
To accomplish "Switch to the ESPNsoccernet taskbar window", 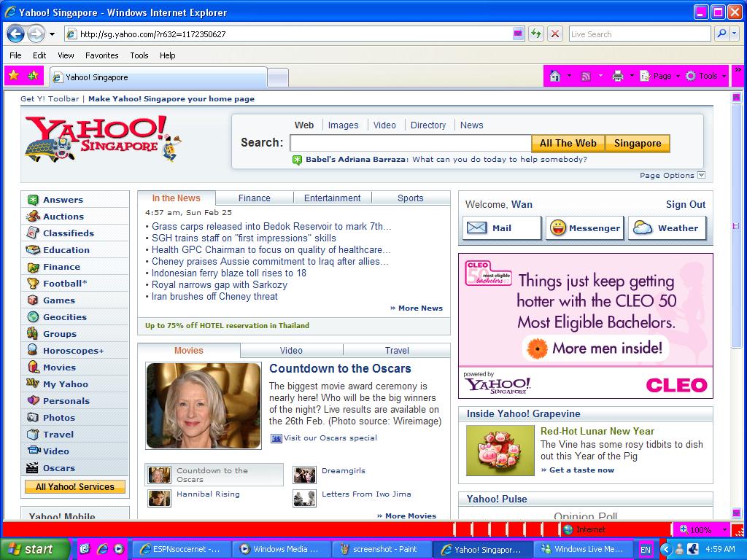I will (180, 549).
